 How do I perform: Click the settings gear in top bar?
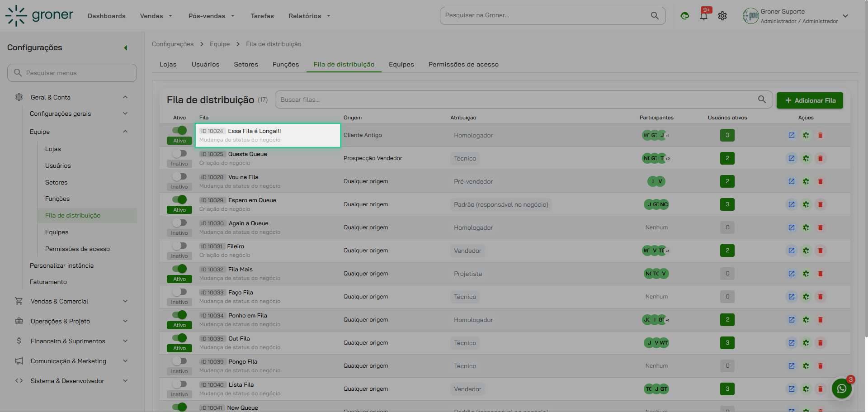pos(722,16)
